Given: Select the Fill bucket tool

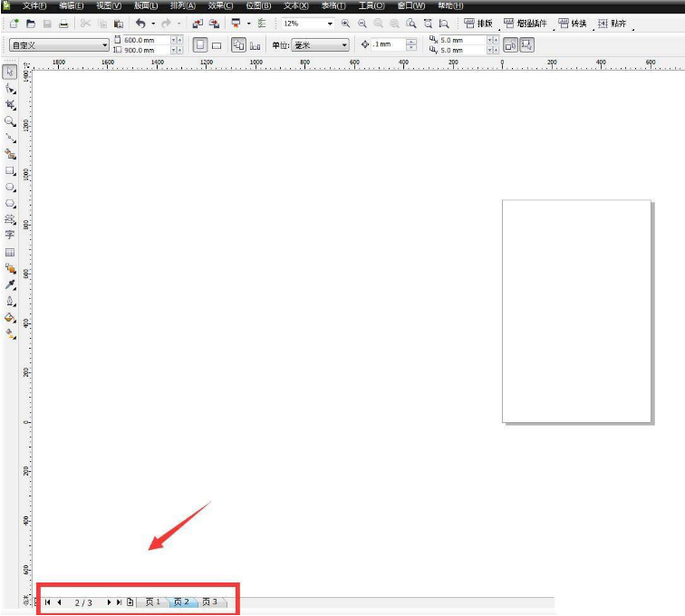Looking at the screenshot, I should pyautogui.click(x=10, y=318).
